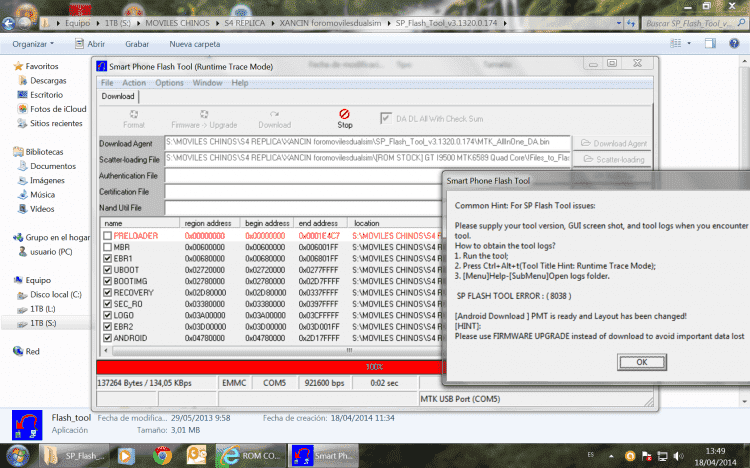
Task: Open the Window menu in Flash Tool
Action: [x=208, y=83]
